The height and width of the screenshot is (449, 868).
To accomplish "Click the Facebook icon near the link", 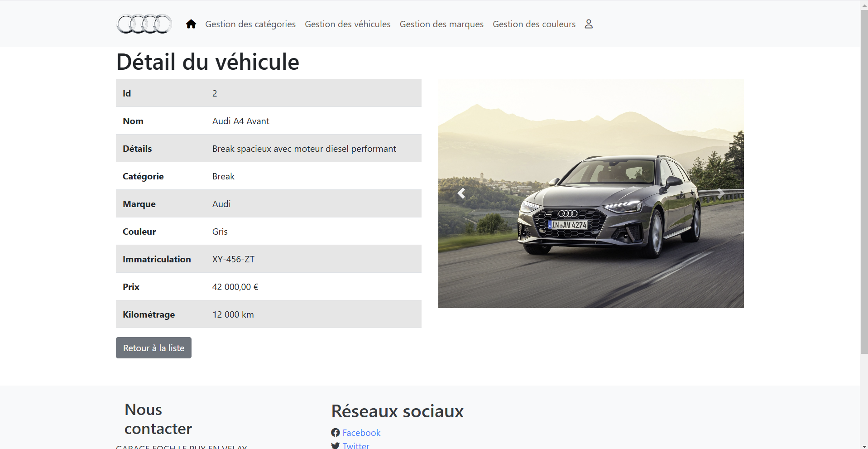I will (x=336, y=433).
